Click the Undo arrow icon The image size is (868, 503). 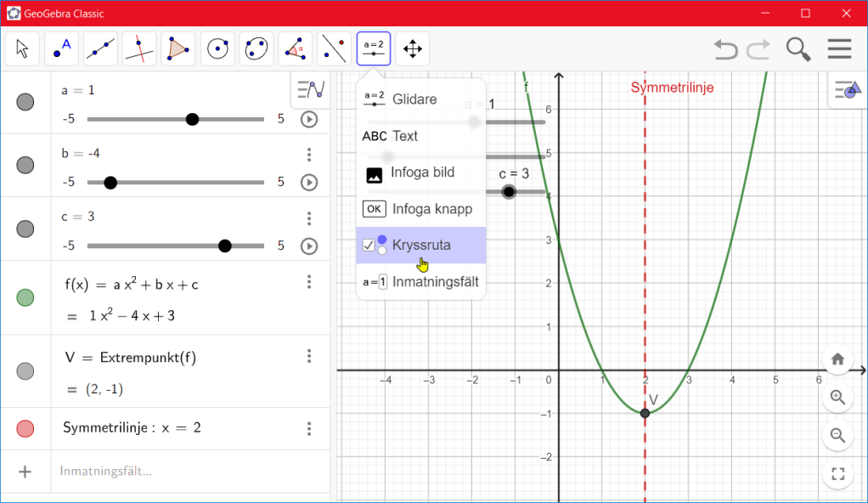725,49
